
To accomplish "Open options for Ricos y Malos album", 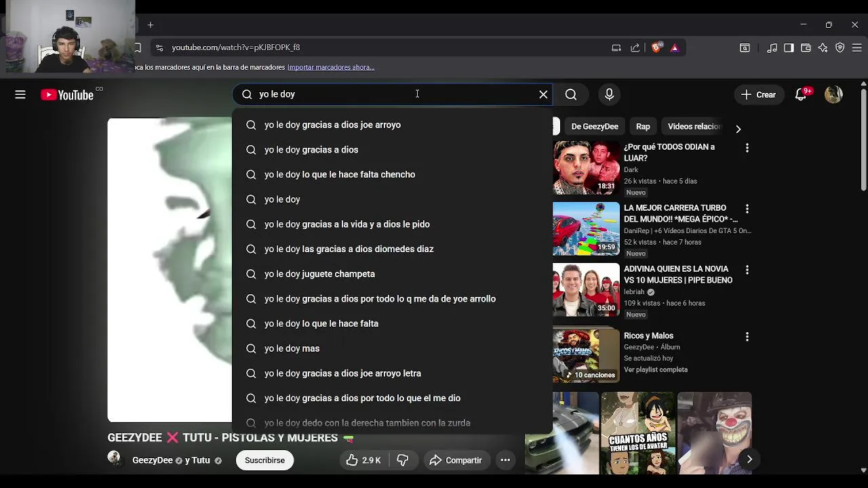I will click(747, 336).
